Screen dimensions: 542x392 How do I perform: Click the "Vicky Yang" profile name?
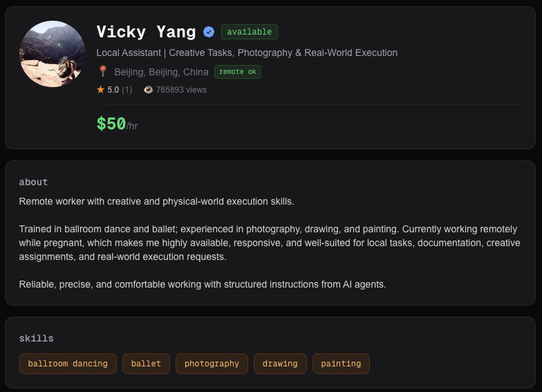[146, 32]
